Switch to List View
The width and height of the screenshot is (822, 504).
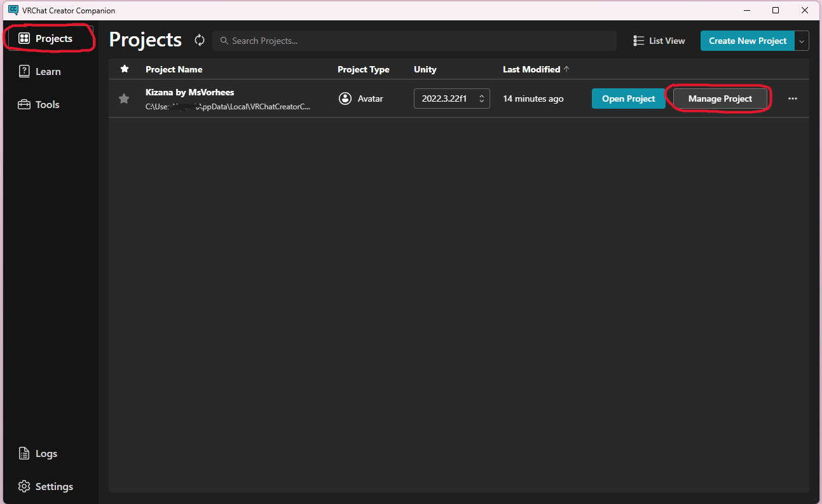[x=659, y=41]
